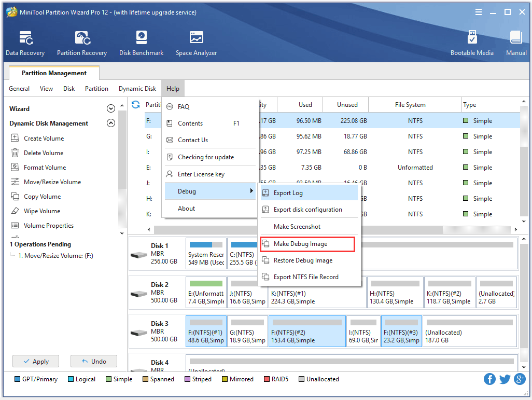Open Space Analyzer tool
Screen dimensions: 532x400
(196, 43)
